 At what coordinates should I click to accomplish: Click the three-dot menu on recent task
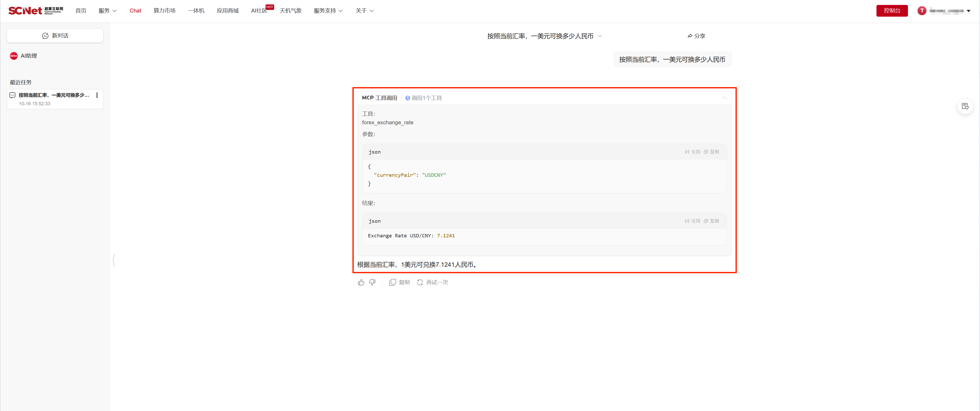tap(97, 95)
